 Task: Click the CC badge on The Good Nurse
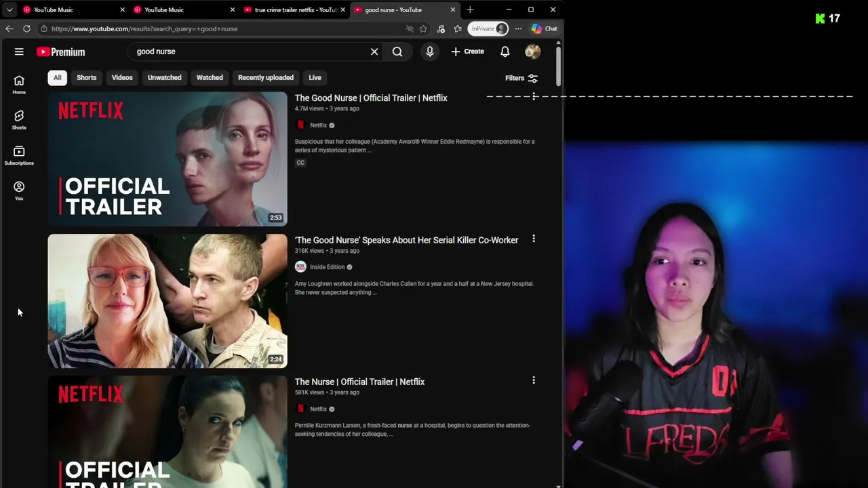tap(300, 163)
